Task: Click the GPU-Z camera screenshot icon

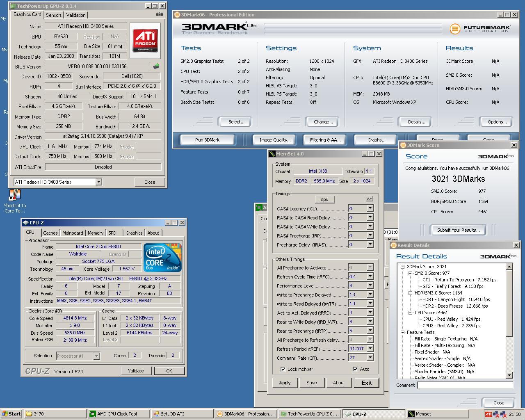Action: click(x=159, y=14)
